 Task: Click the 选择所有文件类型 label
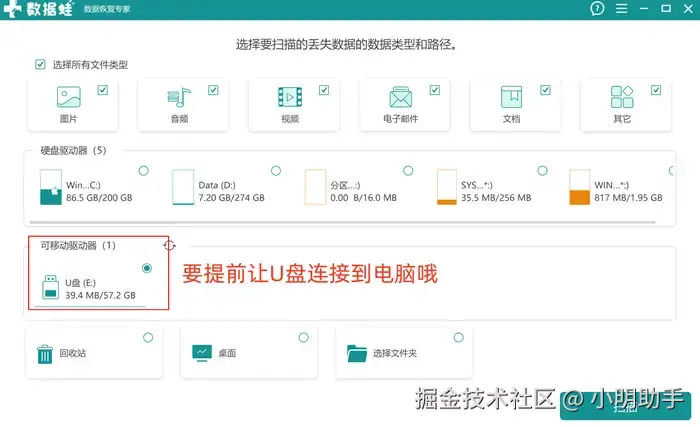click(90, 65)
